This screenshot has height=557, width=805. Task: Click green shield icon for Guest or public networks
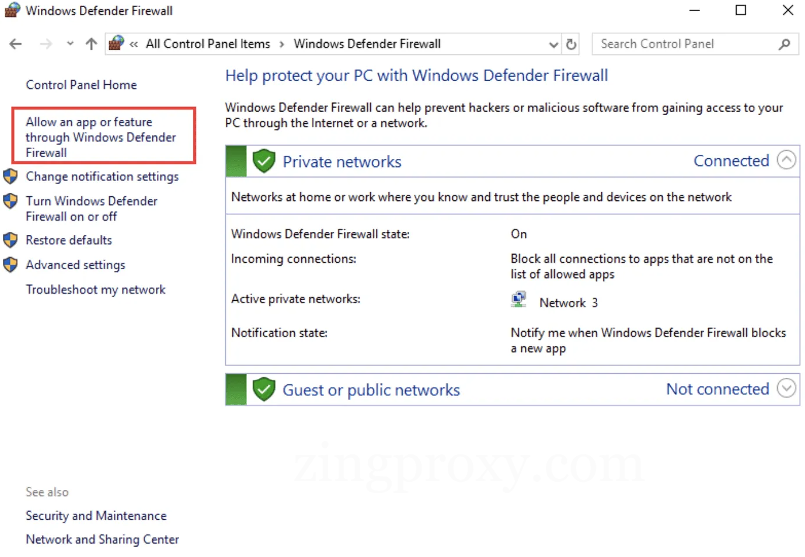pyautogui.click(x=264, y=389)
